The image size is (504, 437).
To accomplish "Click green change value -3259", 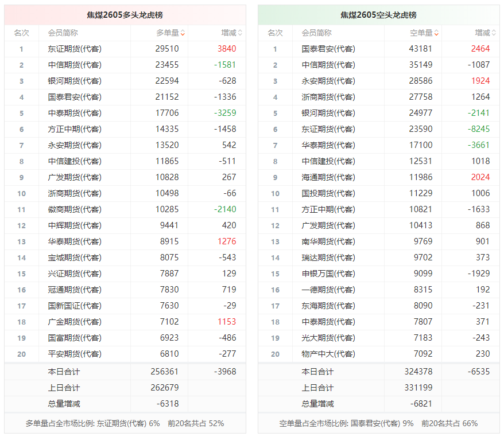I will [225, 113].
